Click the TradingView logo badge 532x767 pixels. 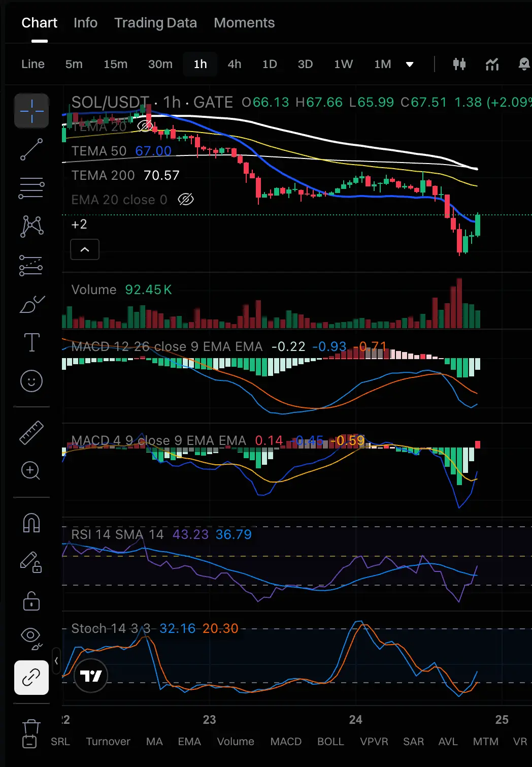[x=91, y=676]
